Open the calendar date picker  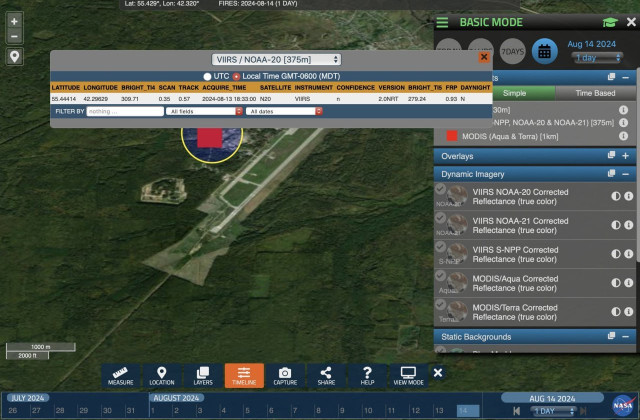[x=544, y=50]
